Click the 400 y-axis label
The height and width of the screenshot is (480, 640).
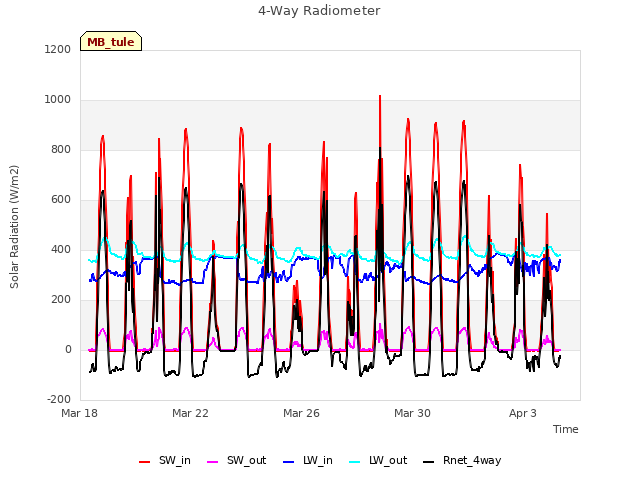[61, 249]
